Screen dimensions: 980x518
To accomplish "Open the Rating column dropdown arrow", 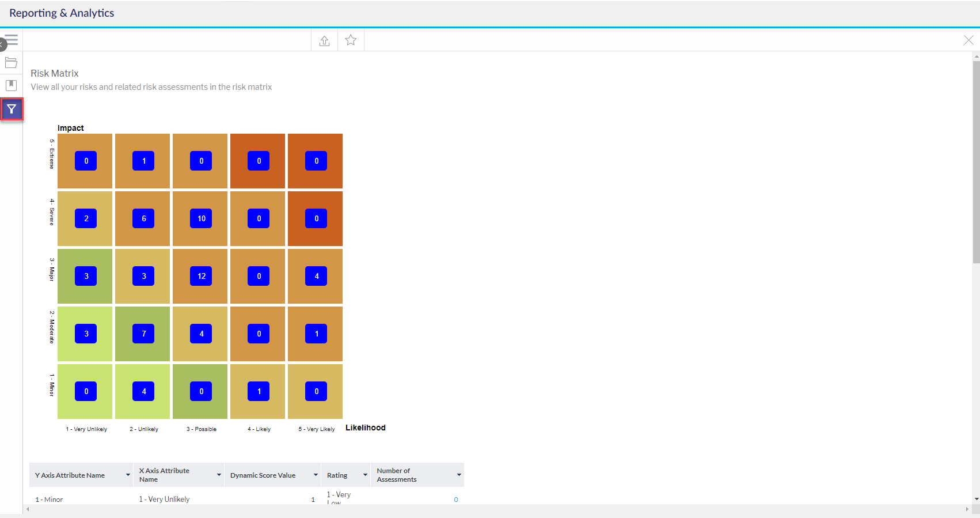I will (x=365, y=475).
